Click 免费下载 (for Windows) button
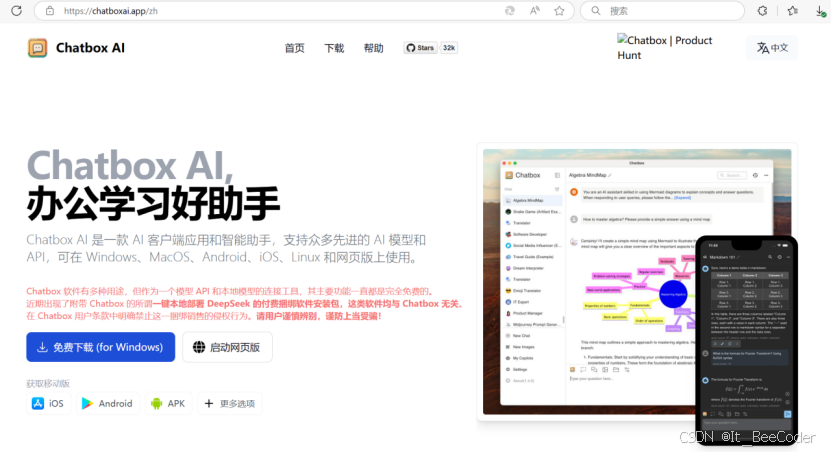Screen dimensions: 831x453 click(101, 347)
